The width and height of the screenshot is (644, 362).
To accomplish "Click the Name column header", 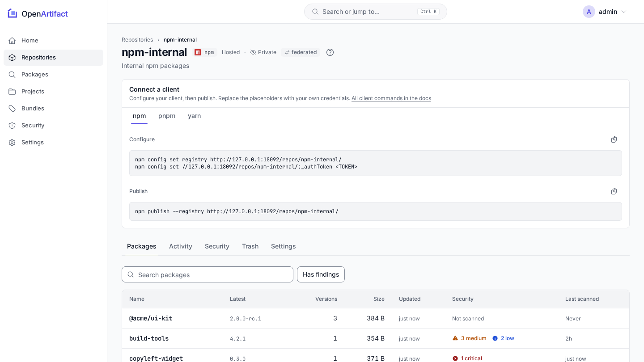I will pos(137,299).
